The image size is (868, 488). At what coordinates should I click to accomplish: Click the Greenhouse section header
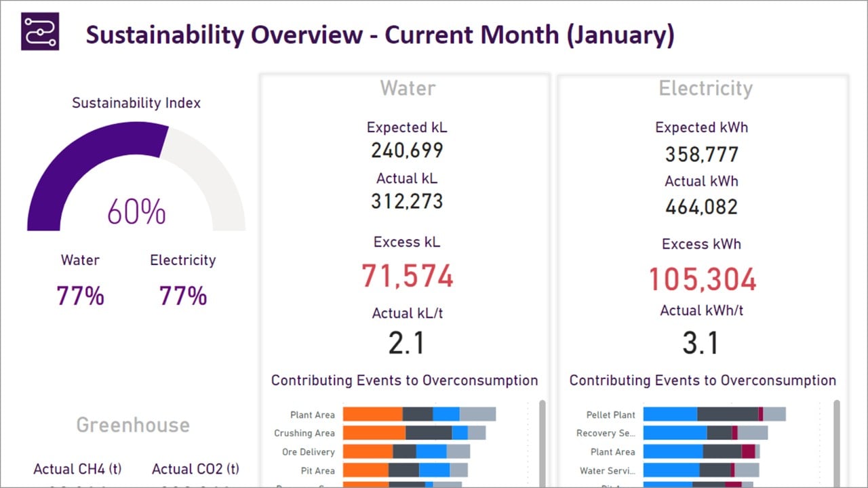(132, 425)
